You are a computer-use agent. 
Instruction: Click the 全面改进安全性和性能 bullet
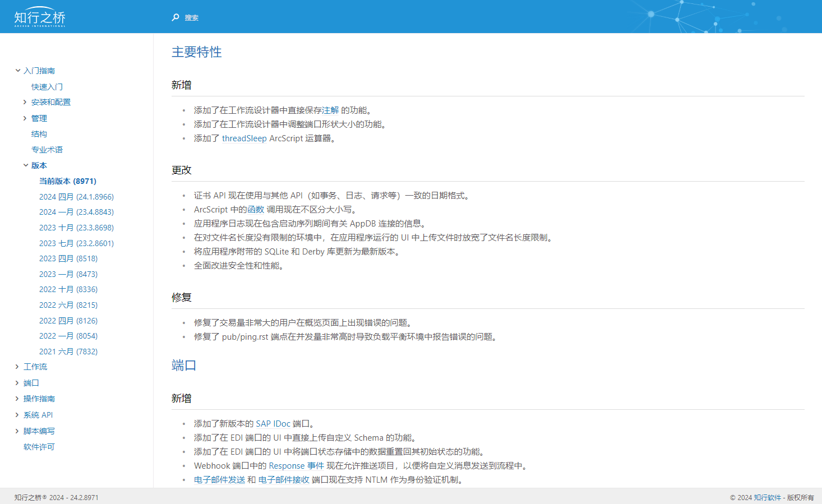click(x=240, y=266)
